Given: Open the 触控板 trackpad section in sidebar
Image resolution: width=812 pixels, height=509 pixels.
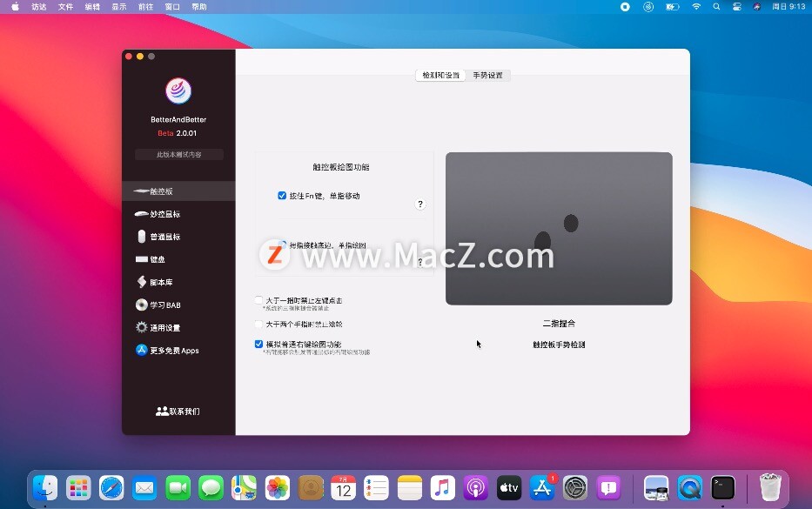Looking at the screenshot, I should click(178, 191).
